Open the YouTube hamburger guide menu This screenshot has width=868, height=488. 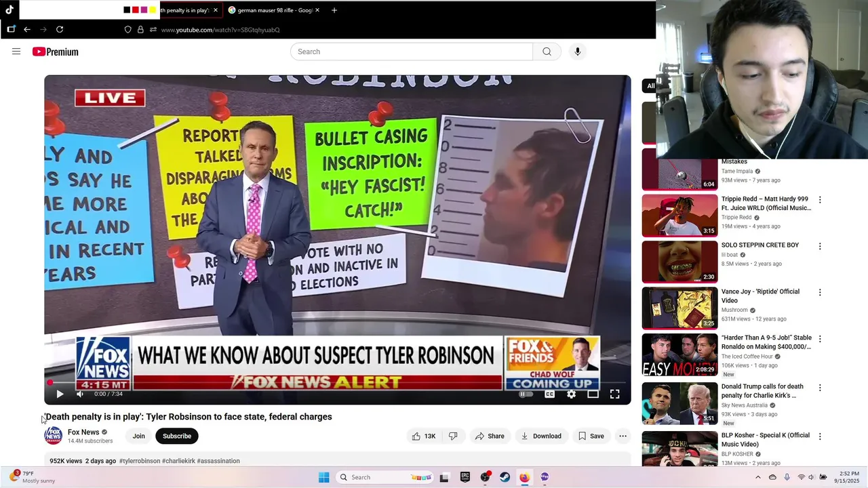click(x=16, y=52)
